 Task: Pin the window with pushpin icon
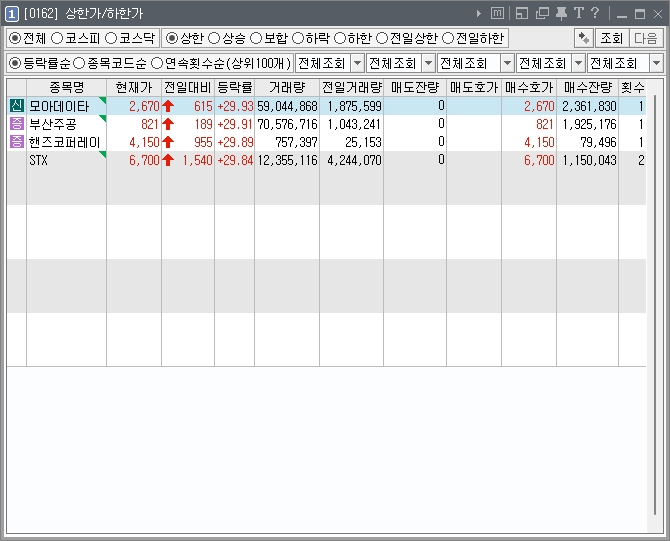coord(561,13)
